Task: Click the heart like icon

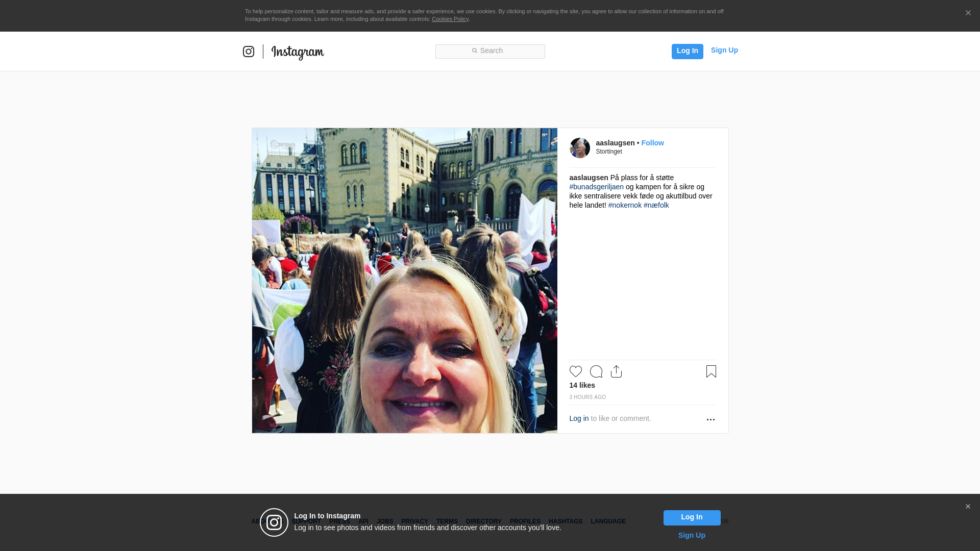Action: tap(575, 371)
